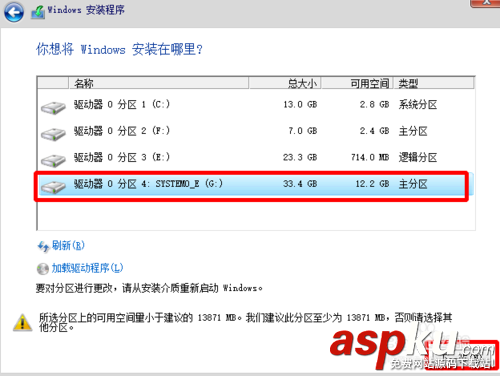The image size is (500, 376).
Task: Select 驱动器 0 分区 1 (C:)
Action: (x=122, y=105)
